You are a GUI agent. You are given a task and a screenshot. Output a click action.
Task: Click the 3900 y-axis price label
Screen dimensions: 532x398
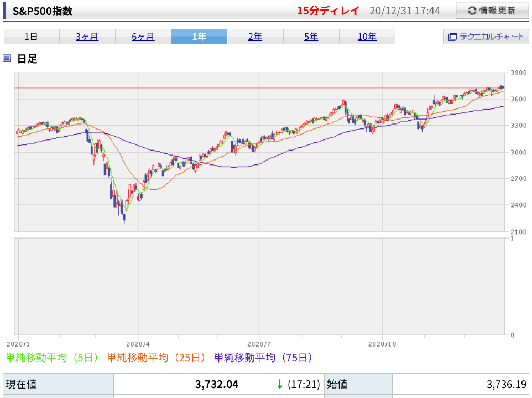(x=519, y=73)
